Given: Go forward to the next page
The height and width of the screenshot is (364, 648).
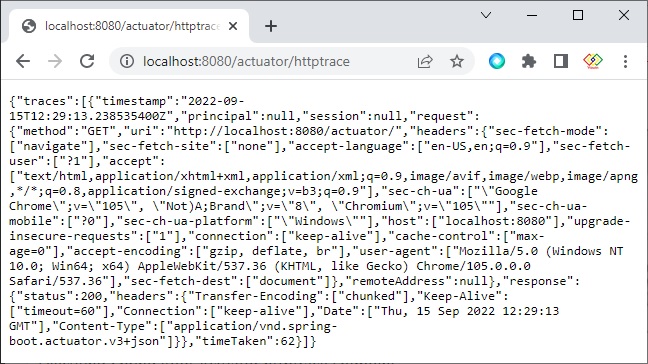Looking at the screenshot, I should point(55,61).
